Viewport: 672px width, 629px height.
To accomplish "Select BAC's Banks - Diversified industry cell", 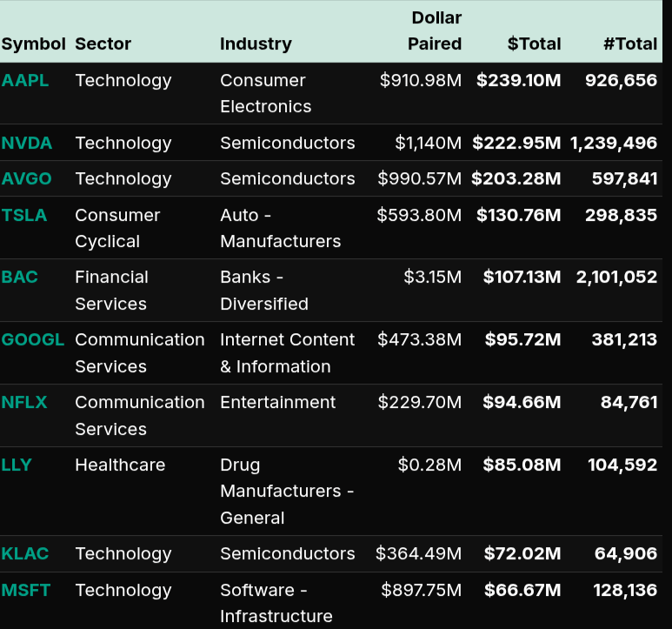I will 264,290.
